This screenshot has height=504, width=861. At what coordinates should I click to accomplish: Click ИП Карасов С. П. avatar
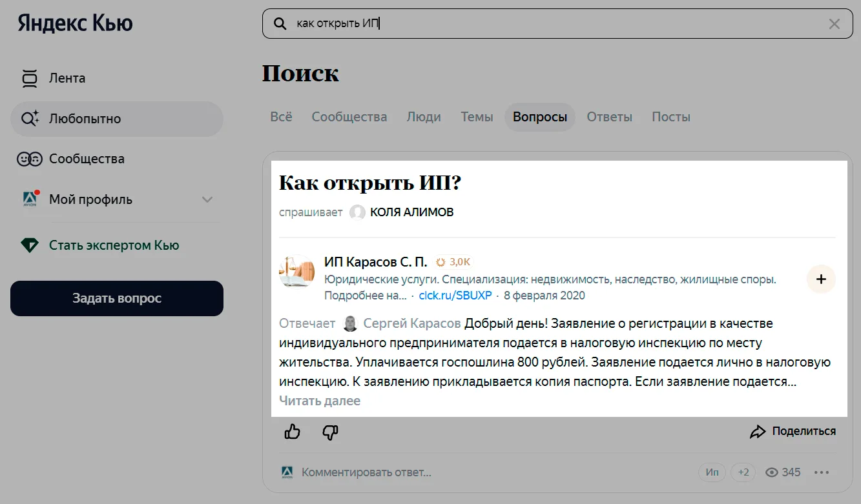297,272
